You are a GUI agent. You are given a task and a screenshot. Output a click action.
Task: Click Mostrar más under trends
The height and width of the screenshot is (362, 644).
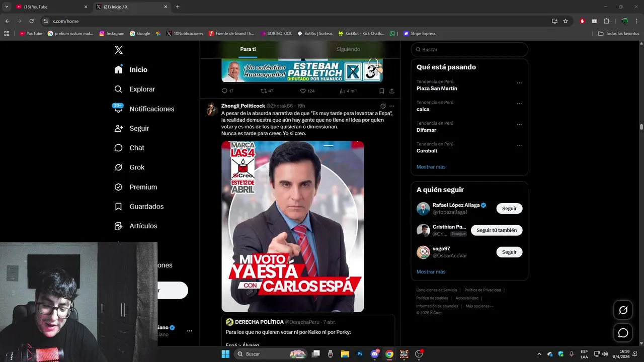pyautogui.click(x=431, y=167)
